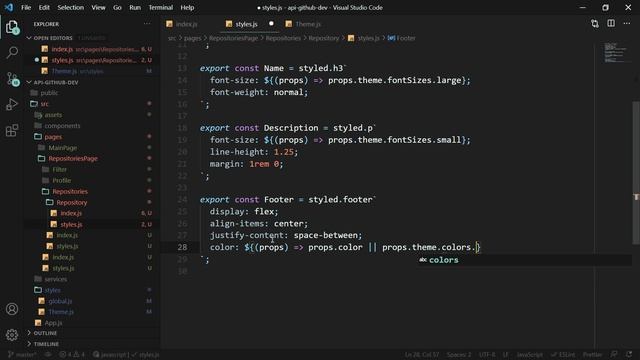Open the File menu
Image resolution: width=640 pixels, height=360 pixels.
click(26, 7)
